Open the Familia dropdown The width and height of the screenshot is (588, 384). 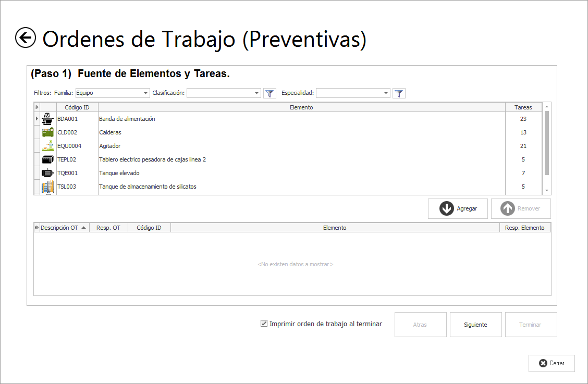point(145,93)
